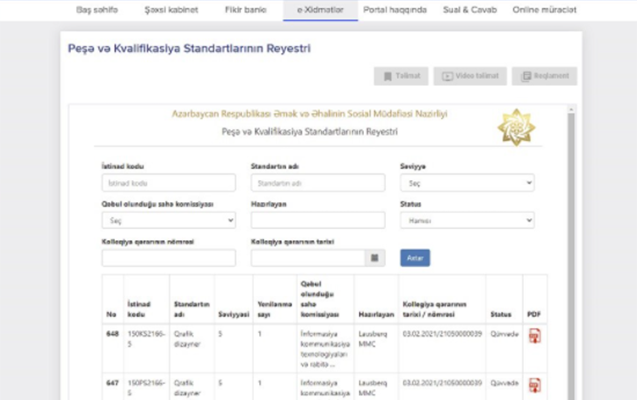This screenshot has width=637, height=400.
Task: Click into the Standartın adı text field
Action: tap(317, 183)
